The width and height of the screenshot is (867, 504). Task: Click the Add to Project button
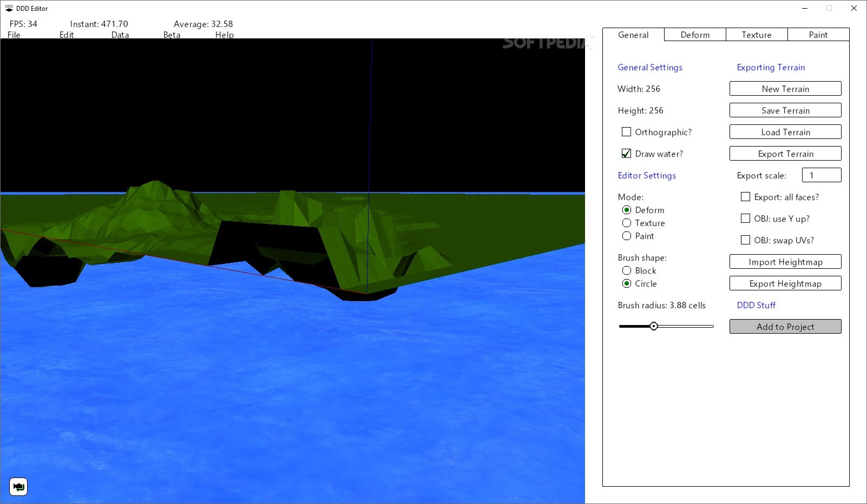point(785,327)
